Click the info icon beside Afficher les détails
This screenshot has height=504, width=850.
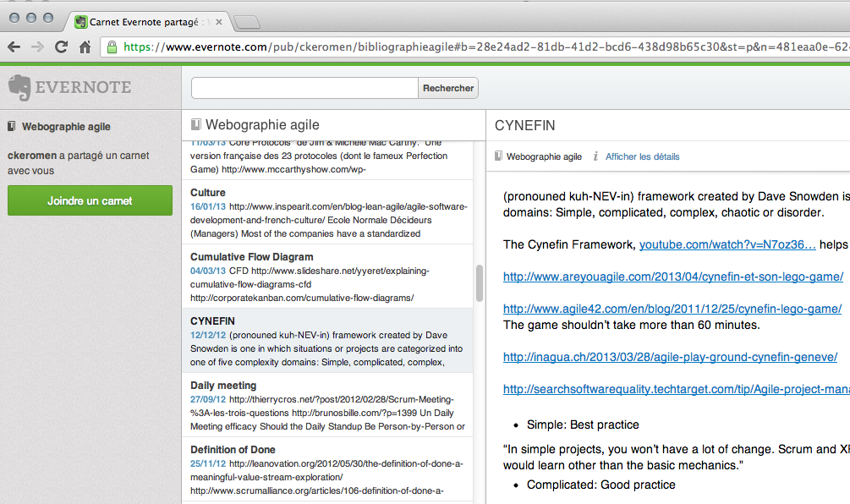(x=595, y=156)
